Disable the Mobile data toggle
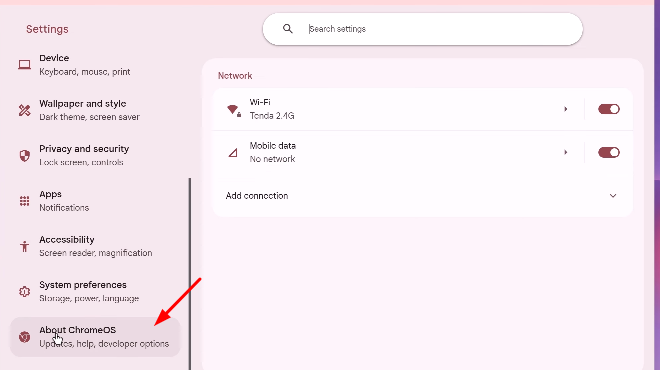This screenshot has width=660, height=370. pos(609,152)
